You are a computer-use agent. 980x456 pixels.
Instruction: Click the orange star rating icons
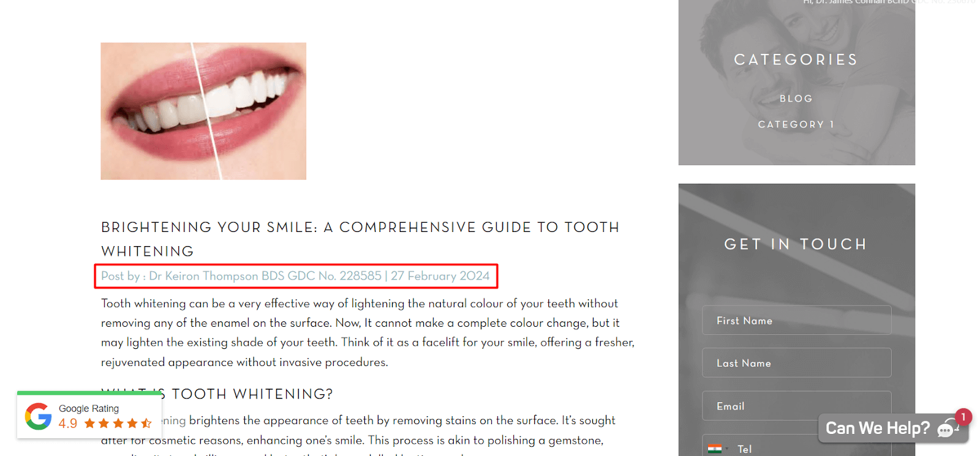click(118, 423)
